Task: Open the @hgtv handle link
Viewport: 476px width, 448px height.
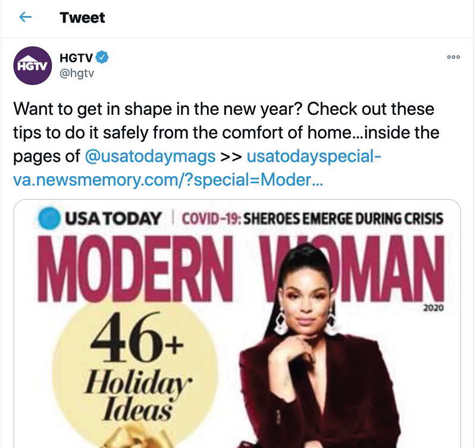Action: pyautogui.click(x=77, y=73)
